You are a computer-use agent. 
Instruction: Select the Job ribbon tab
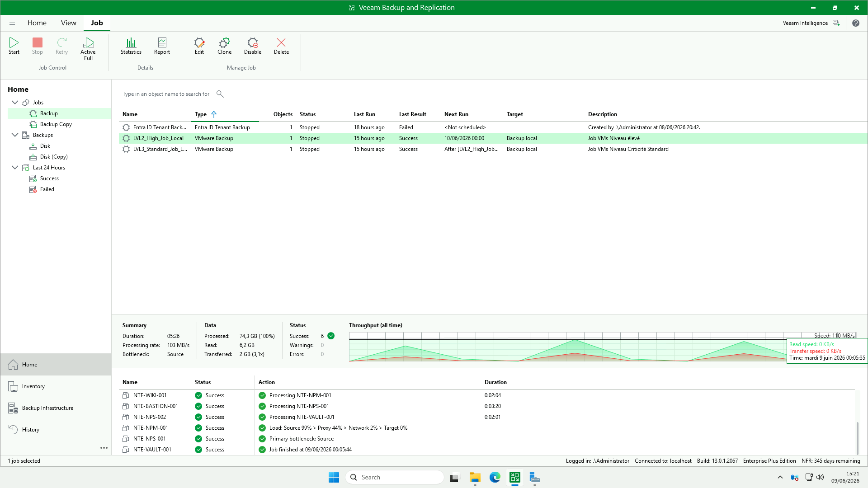pyautogui.click(x=97, y=23)
